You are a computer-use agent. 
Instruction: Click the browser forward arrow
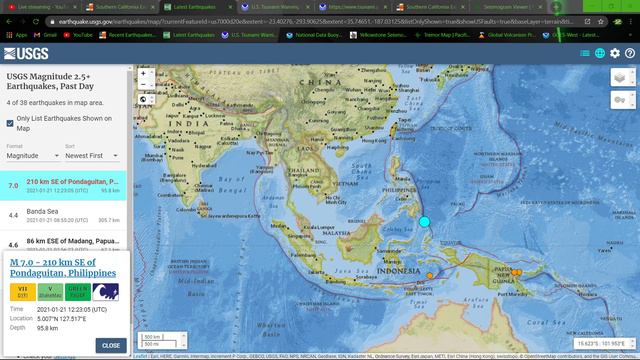[22, 22]
